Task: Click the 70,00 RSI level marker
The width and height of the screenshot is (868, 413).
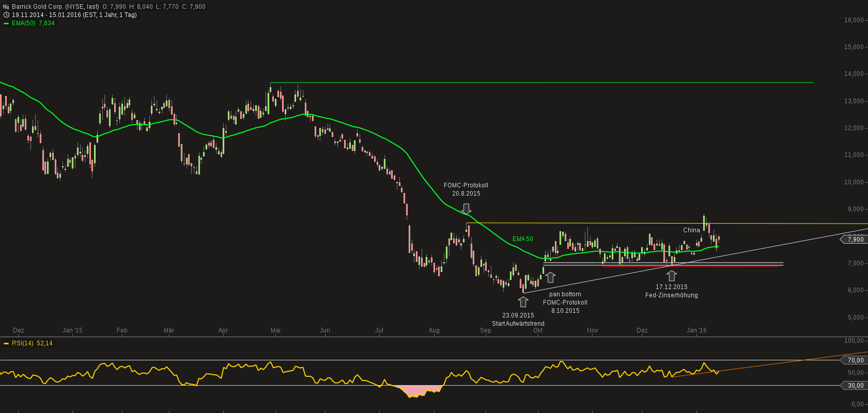Action: coord(854,360)
